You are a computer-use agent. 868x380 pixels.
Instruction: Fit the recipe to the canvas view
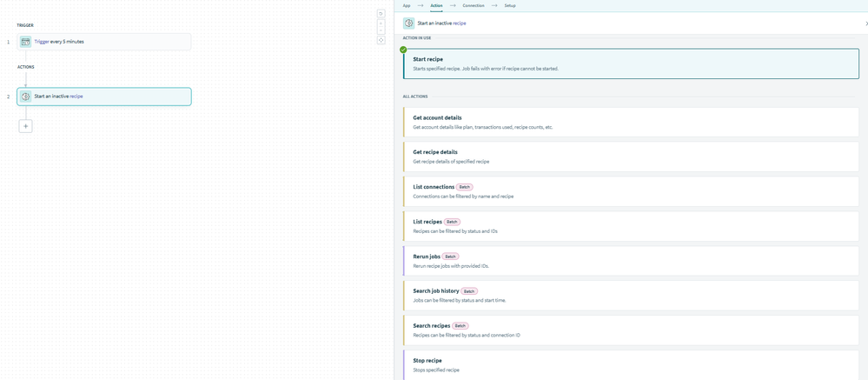pyautogui.click(x=381, y=40)
